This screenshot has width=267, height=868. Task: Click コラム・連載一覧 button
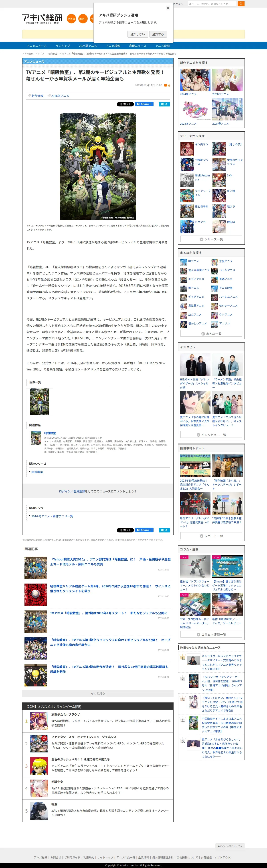tap(211, 634)
